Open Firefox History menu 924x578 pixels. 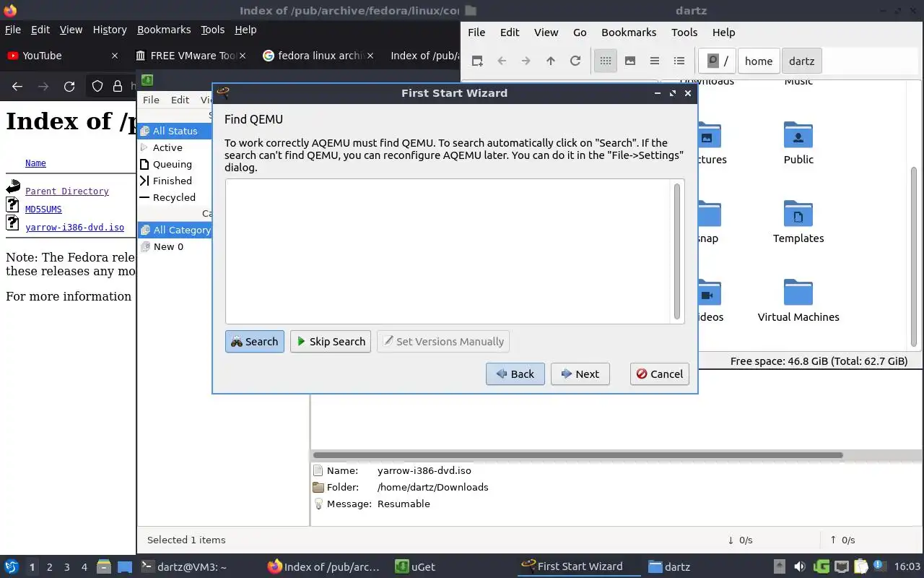[110, 30]
